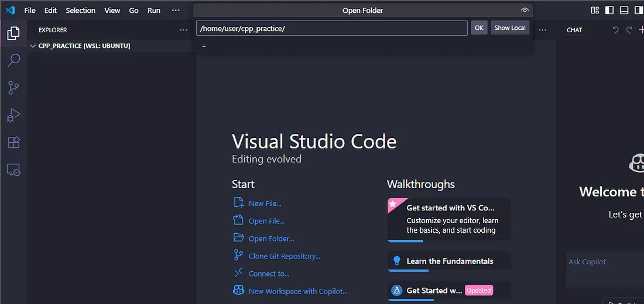This screenshot has width=644, height=304.
Task: Open Learn the Fundamentals walkthrough
Action: pos(449,261)
